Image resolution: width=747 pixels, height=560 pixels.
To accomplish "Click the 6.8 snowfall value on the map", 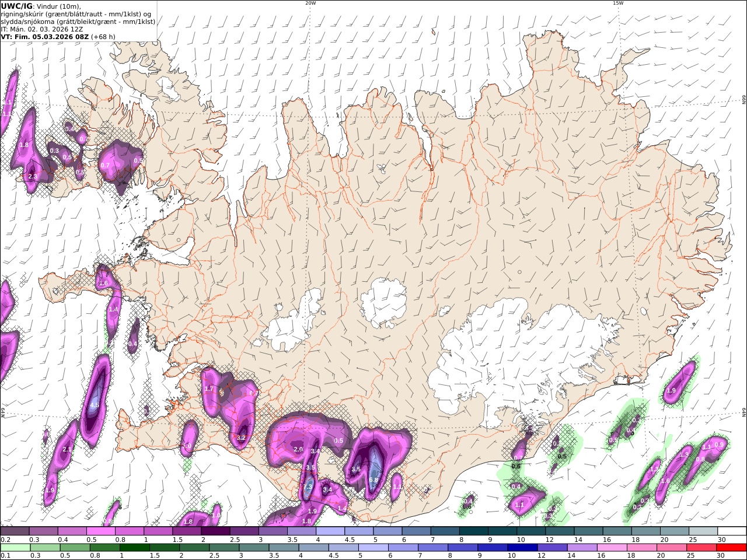I will coord(374,480).
